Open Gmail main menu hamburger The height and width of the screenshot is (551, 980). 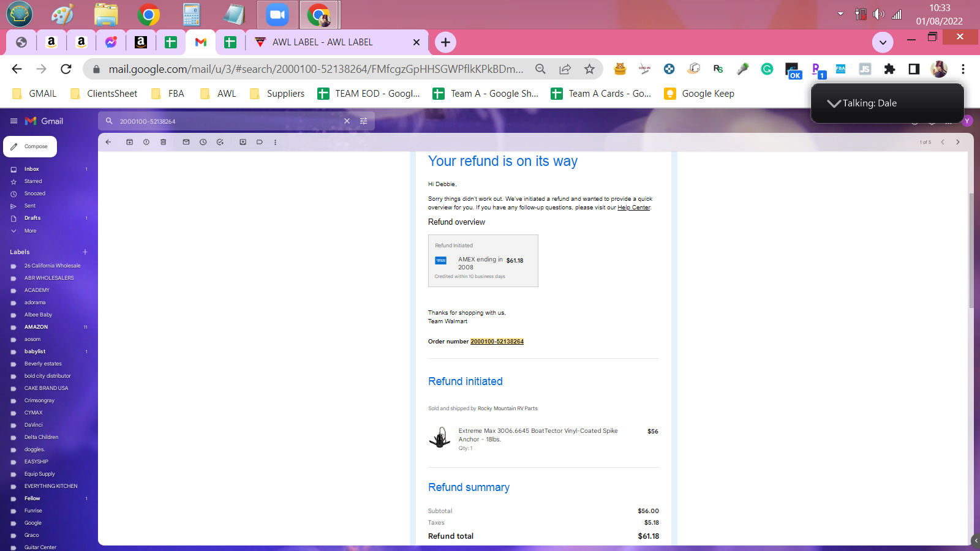point(13,121)
